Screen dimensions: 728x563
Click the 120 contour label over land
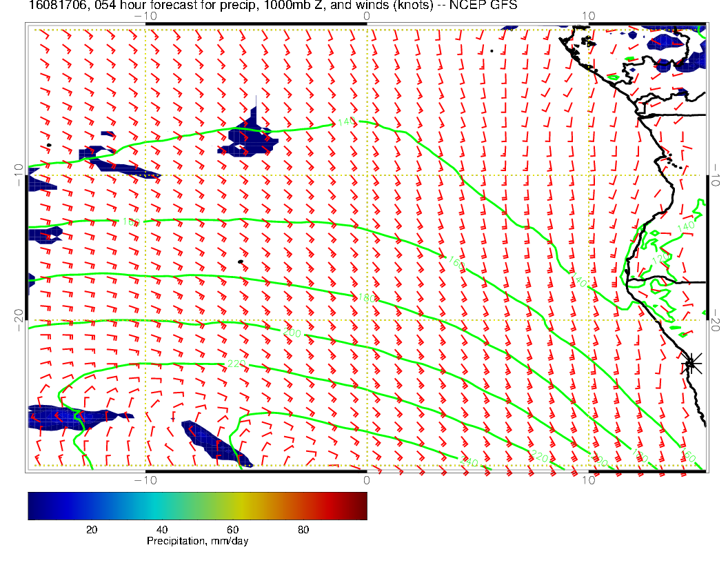[x=660, y=258]
